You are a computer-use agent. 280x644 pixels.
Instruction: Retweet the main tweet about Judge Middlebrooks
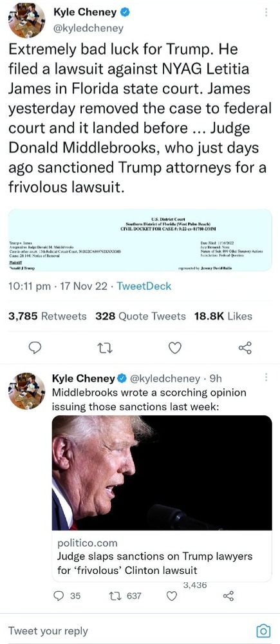pos(106,348)
